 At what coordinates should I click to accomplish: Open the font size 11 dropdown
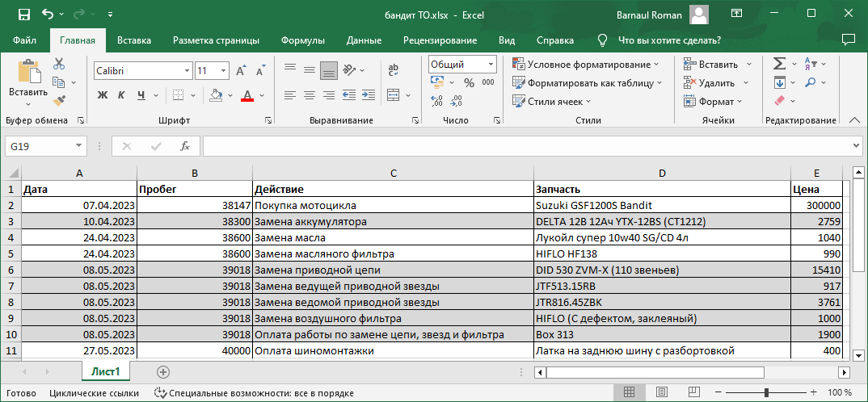(x=223, y=71)
